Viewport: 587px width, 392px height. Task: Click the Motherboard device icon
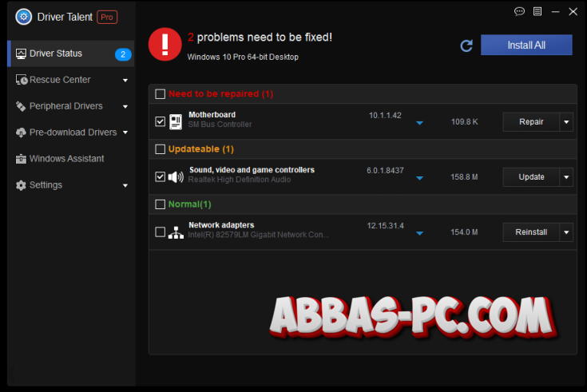(x=176, y=121)
